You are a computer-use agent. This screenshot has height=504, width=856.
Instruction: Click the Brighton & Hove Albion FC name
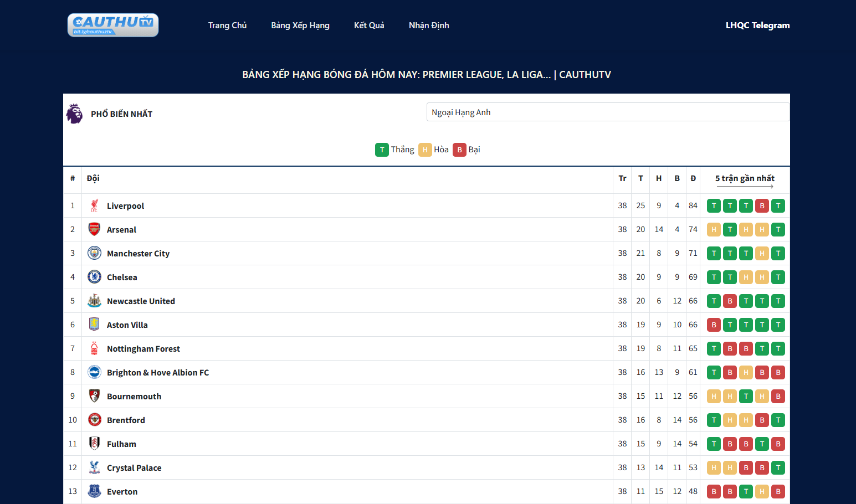(158, 373)
